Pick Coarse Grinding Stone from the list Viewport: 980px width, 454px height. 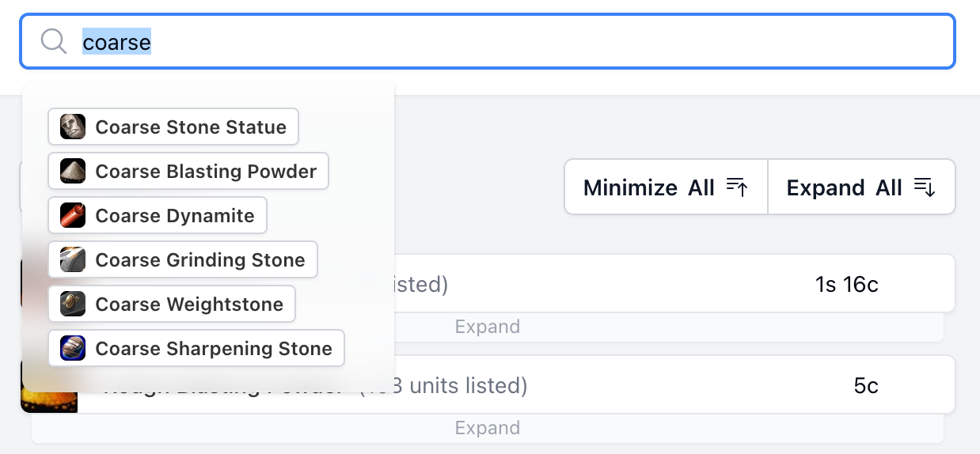click(199, 259)
